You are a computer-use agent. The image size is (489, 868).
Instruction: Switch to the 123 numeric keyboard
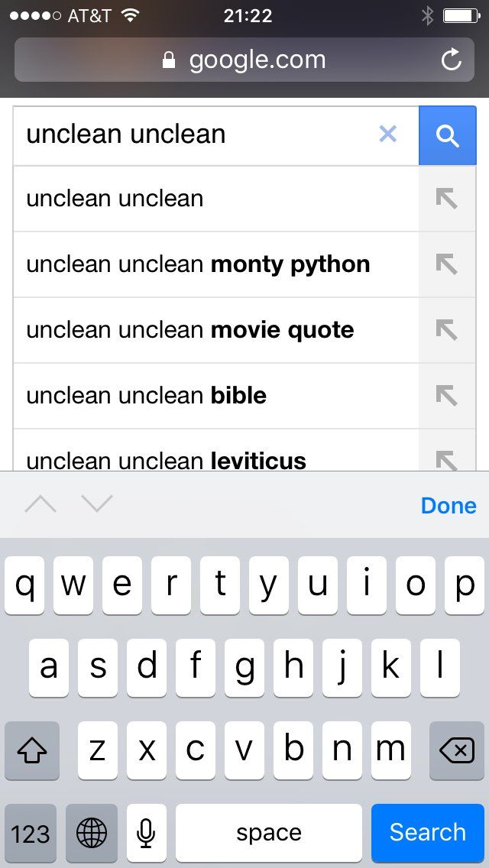[x=31, y=832]
